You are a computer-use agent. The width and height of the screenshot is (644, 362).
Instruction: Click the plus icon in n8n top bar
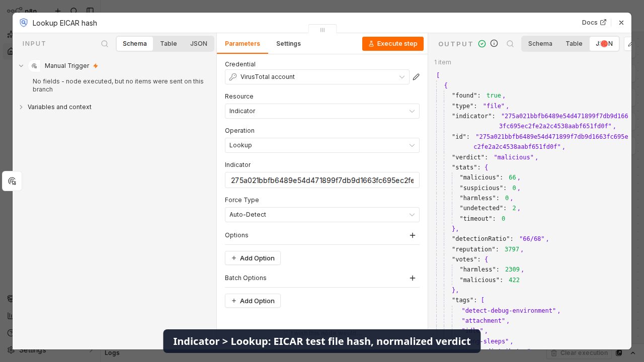coord(58,11)
